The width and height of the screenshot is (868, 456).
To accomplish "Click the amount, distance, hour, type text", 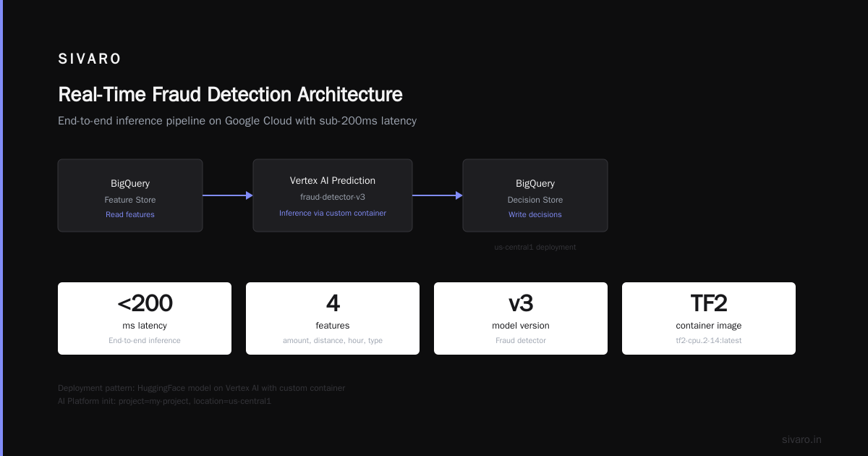I will [333, 341].
